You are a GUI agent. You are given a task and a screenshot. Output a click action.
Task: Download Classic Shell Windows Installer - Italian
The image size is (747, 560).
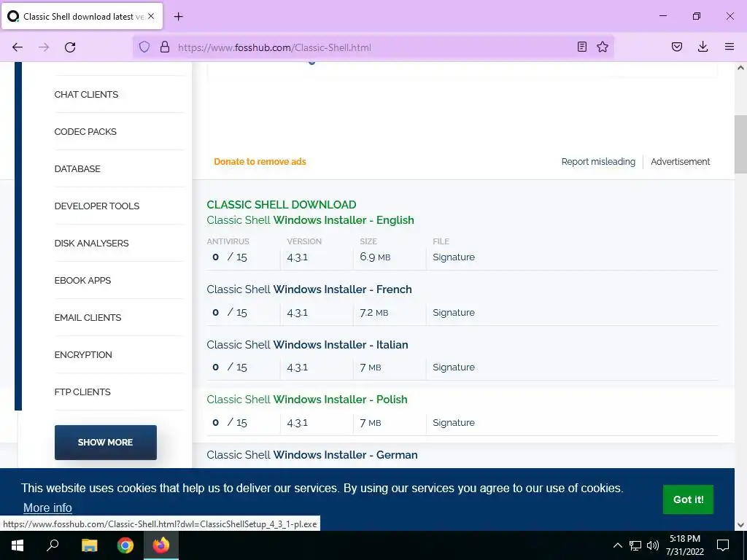pyautogui.click(x=307, y=344)
